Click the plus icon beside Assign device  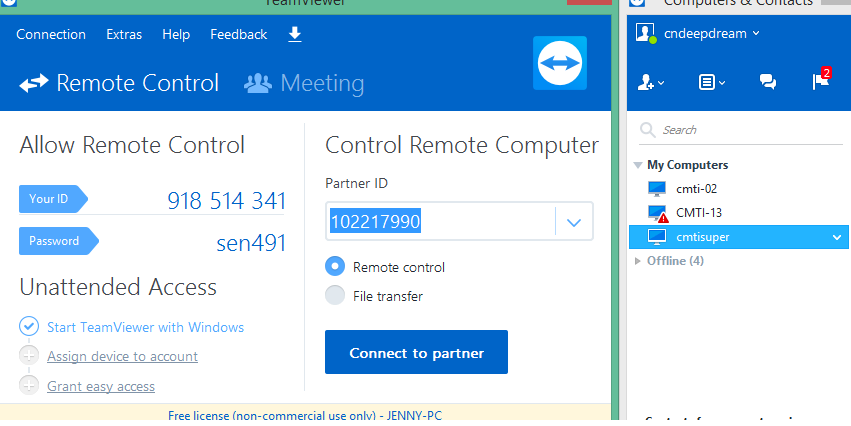click(29, 355)
